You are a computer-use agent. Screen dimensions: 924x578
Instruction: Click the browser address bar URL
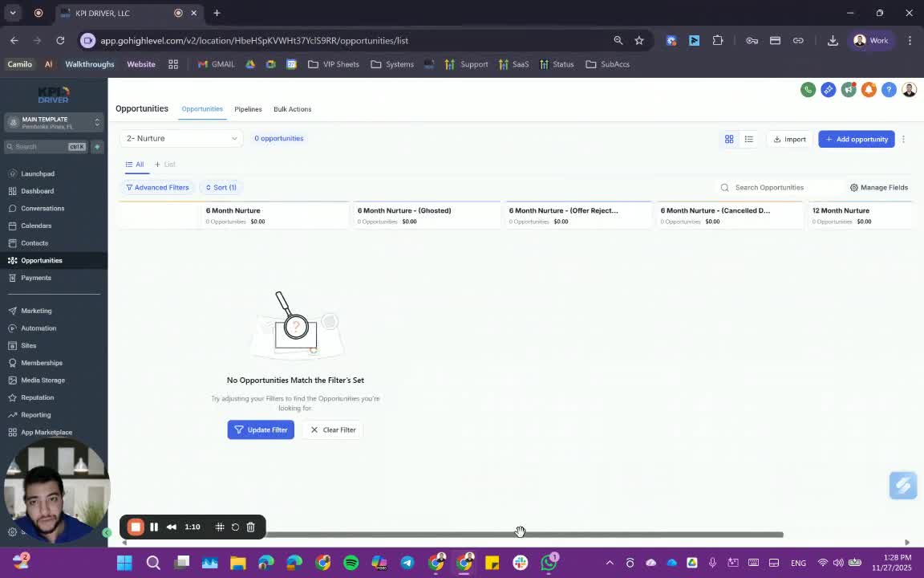point(254,41)
